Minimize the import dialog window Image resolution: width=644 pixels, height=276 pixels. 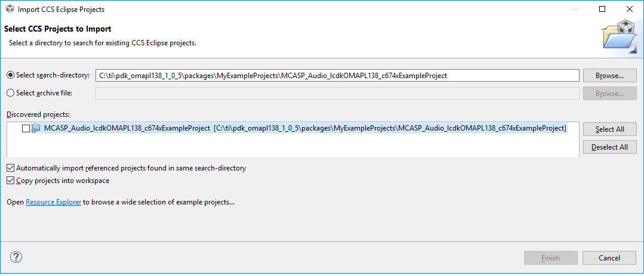[575, 9]
